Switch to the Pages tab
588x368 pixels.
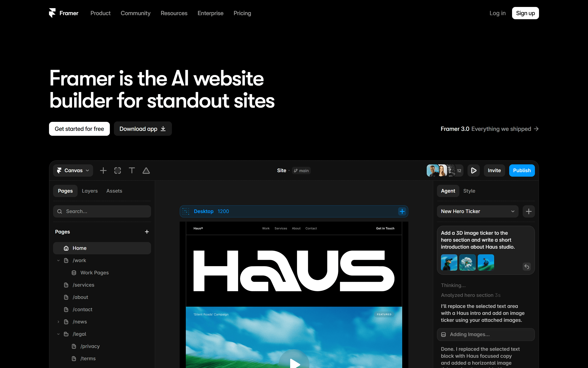(x=65, y=191)
